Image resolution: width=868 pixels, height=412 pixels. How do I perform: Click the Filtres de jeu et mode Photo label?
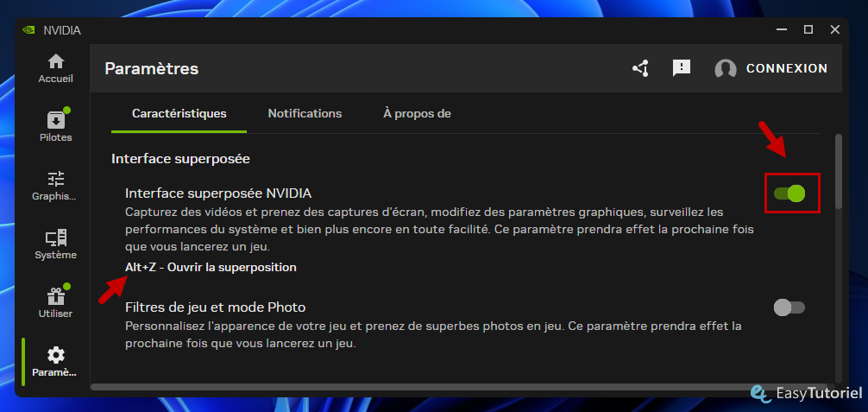216,307
